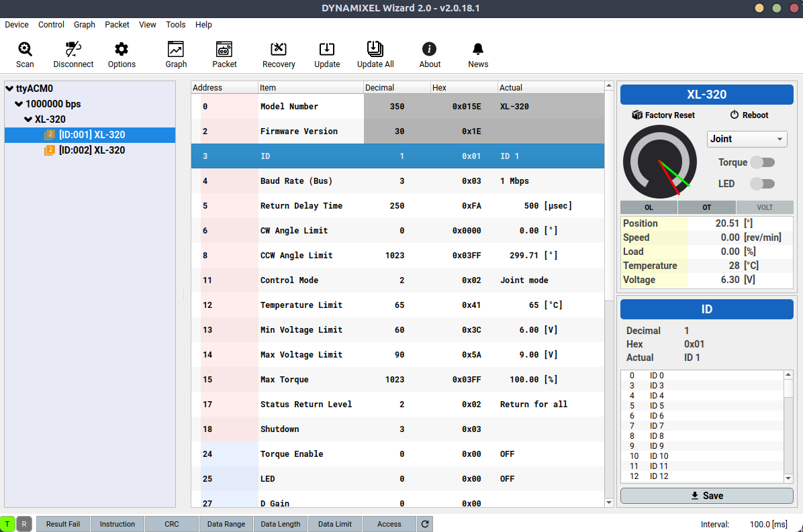Click the refresh icon in status bar
The width and height of the screenshot is (803, 532).
(x=424, y=524)
